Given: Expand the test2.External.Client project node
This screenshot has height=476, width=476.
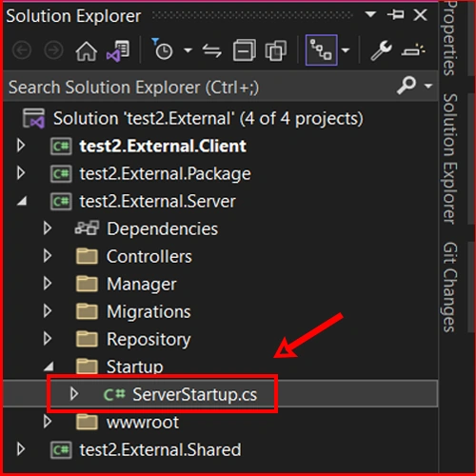Looking at the screenshot, I should click(21, 146).
